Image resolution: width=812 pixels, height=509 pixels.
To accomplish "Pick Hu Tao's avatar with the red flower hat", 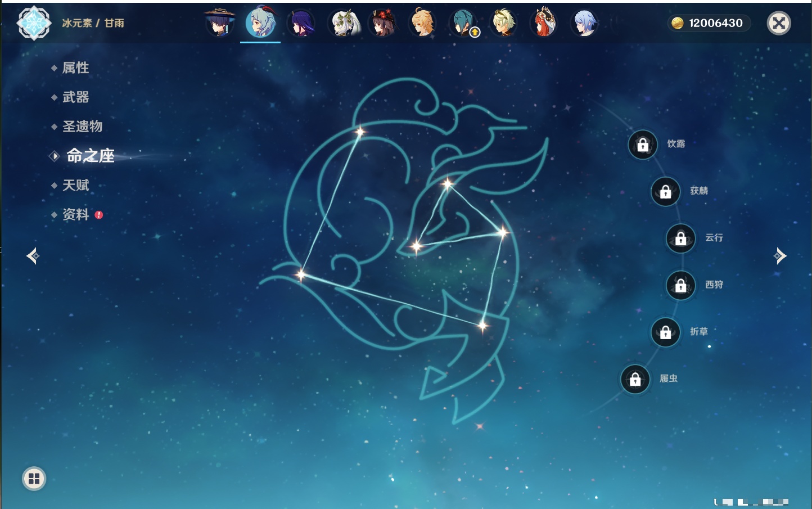I will tap(382, 23).
